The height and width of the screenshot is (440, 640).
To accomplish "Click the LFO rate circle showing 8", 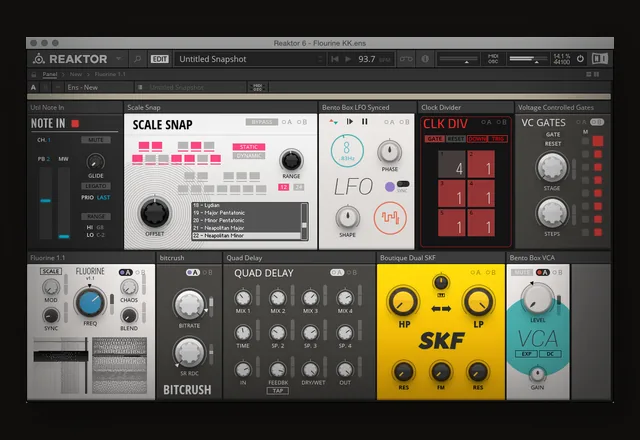I will click(x=347, y=151).
